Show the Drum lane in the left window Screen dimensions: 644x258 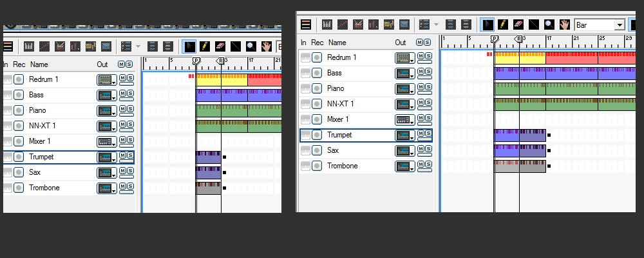pyautogui.click(x=59, y=46)
